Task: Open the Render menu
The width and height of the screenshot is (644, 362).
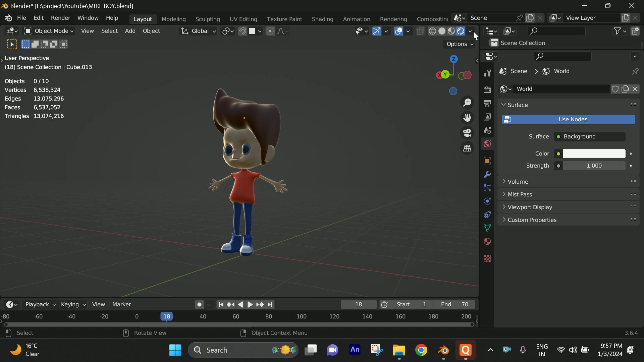Action: 61,18
